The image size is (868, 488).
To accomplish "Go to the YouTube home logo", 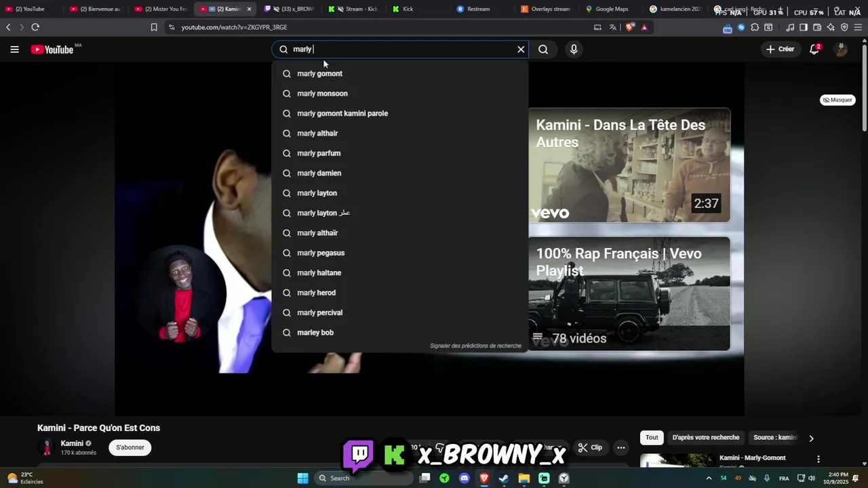I will click(52, 49).
